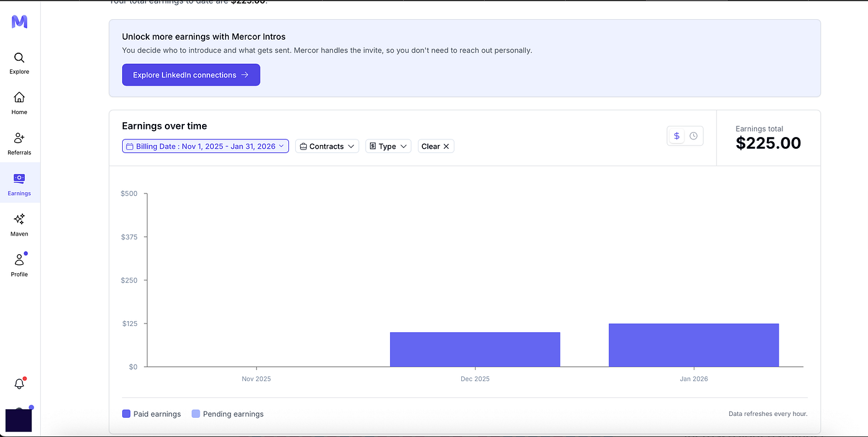Click the Mercor logo
868x437 pixels.
point(19,22)
